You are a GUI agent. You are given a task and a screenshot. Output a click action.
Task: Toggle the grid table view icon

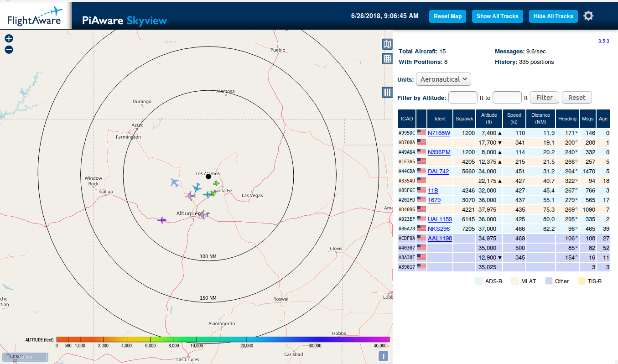pyautogui.click(x=387, y=58)
